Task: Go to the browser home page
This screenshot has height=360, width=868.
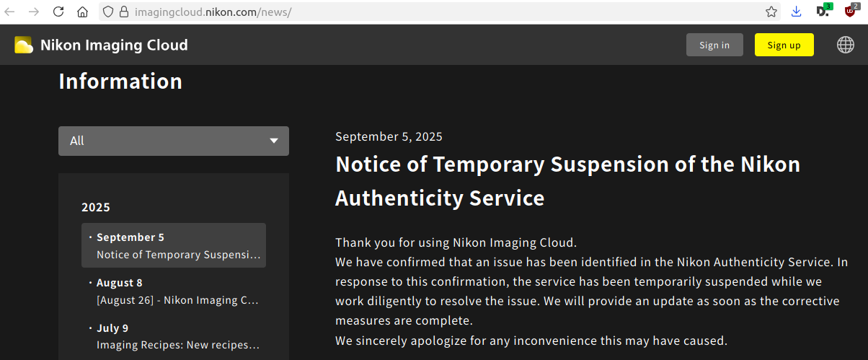Action: (x=82, y=12)
